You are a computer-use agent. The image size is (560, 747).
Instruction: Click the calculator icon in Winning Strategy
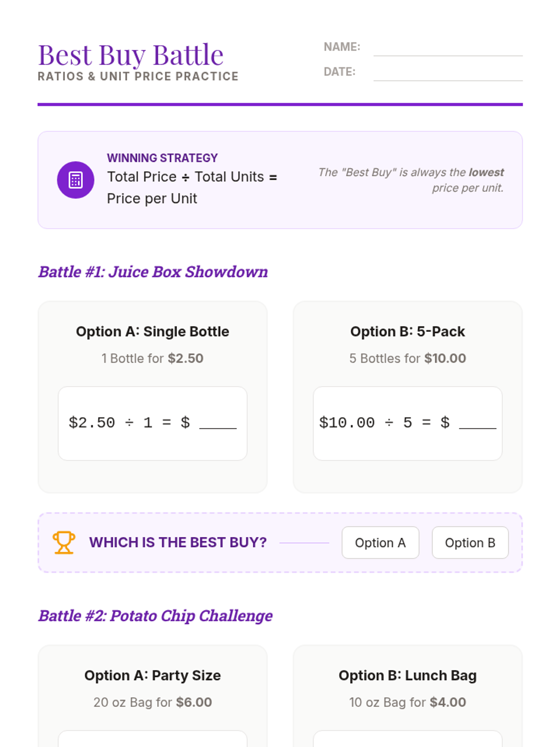coord(76,180)
